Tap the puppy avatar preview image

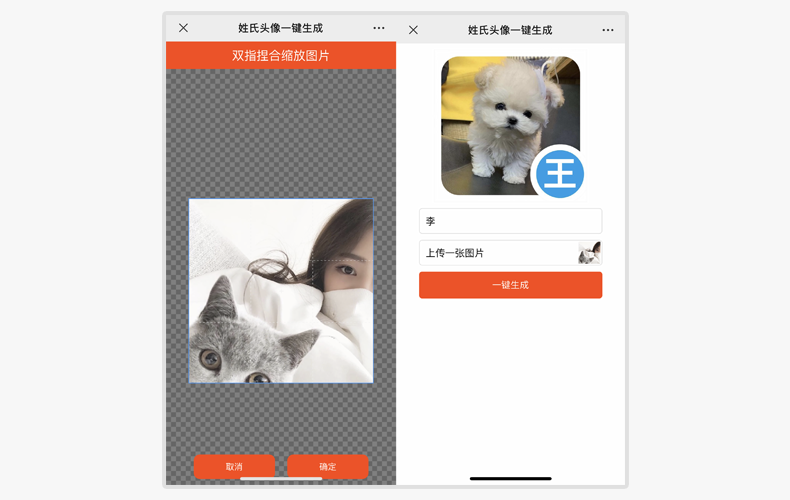coord(510,126)
